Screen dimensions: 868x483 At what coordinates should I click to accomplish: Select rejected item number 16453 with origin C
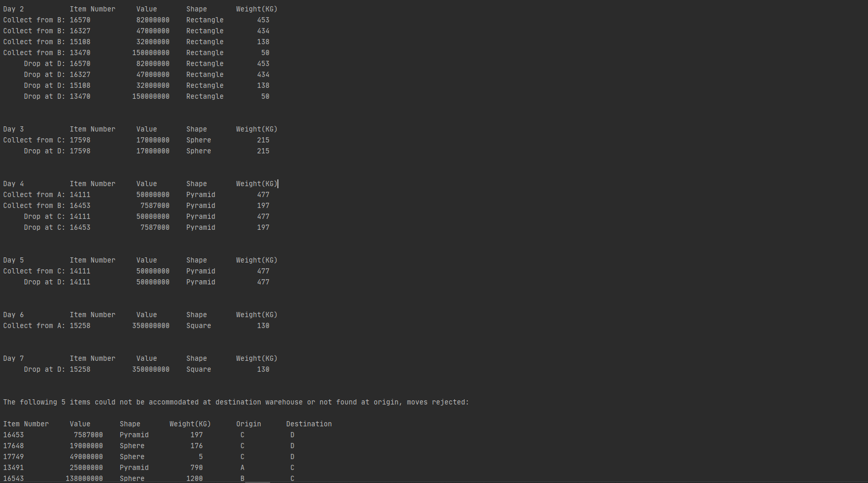(x=14, y=435)
